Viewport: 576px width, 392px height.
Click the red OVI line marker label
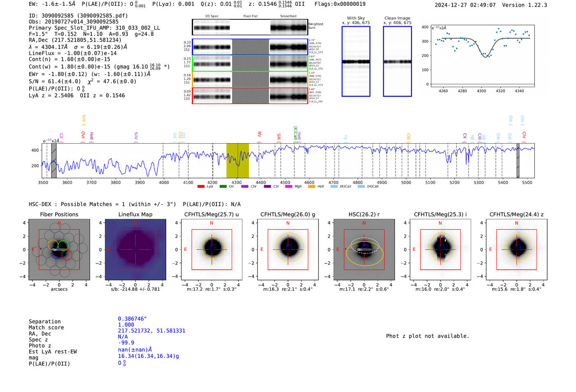point(83,136)
